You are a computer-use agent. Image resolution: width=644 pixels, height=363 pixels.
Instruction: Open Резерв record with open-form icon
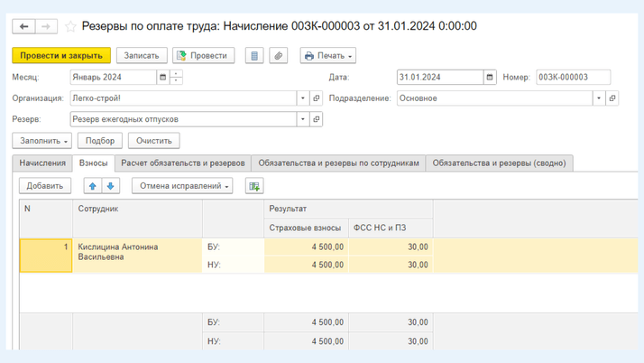[x=317, y=119]
